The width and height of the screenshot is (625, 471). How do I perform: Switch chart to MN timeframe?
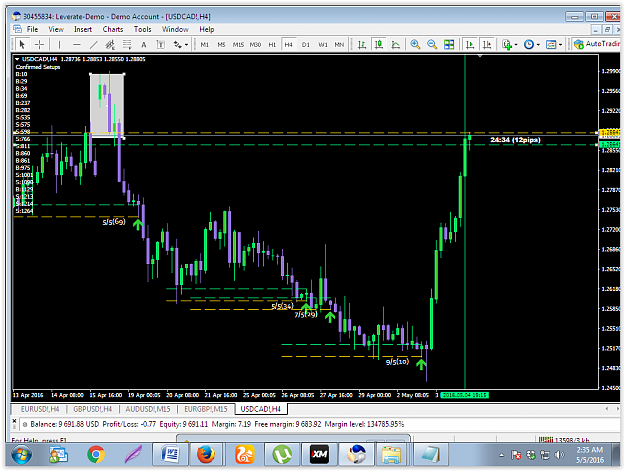[339, 45]
